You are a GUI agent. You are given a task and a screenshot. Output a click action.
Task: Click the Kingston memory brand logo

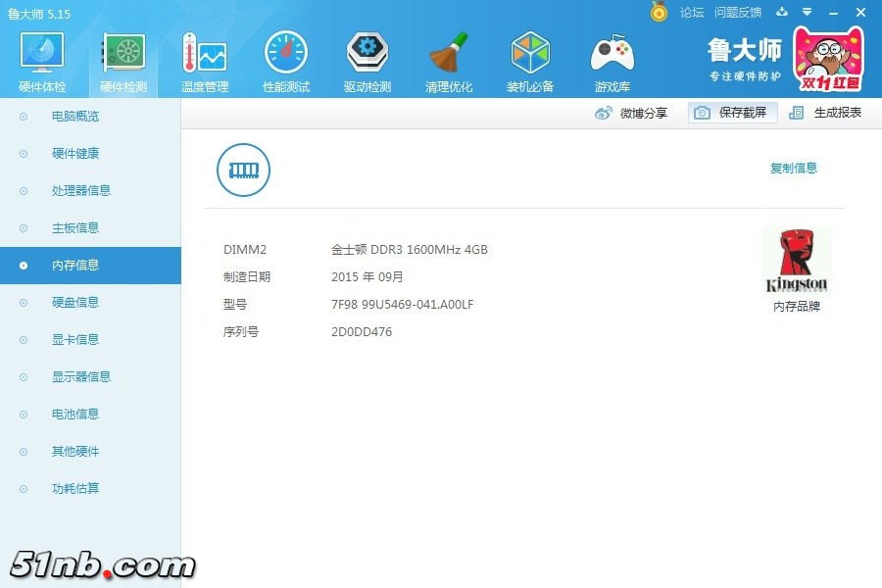(796, 262)
